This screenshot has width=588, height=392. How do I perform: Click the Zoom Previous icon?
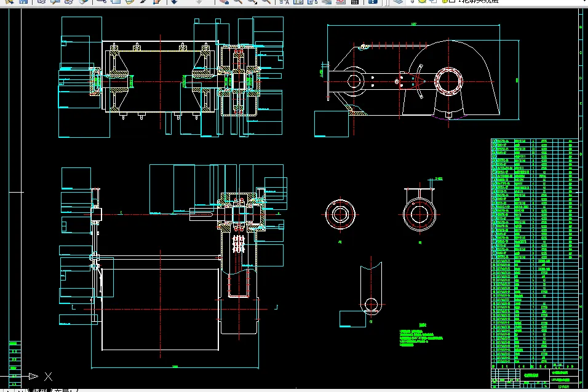tap(266, 1)
